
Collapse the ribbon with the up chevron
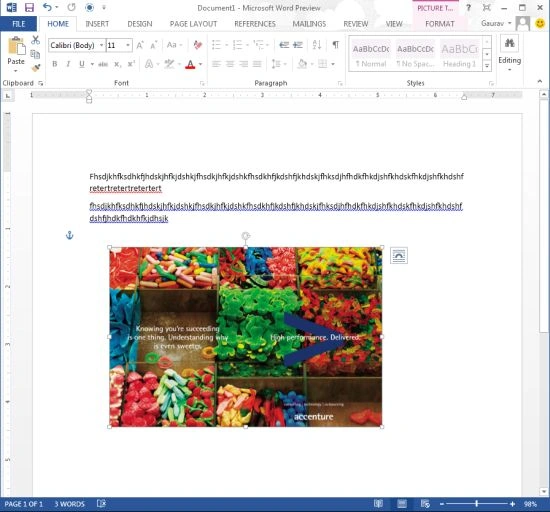[x=540, y=82]
